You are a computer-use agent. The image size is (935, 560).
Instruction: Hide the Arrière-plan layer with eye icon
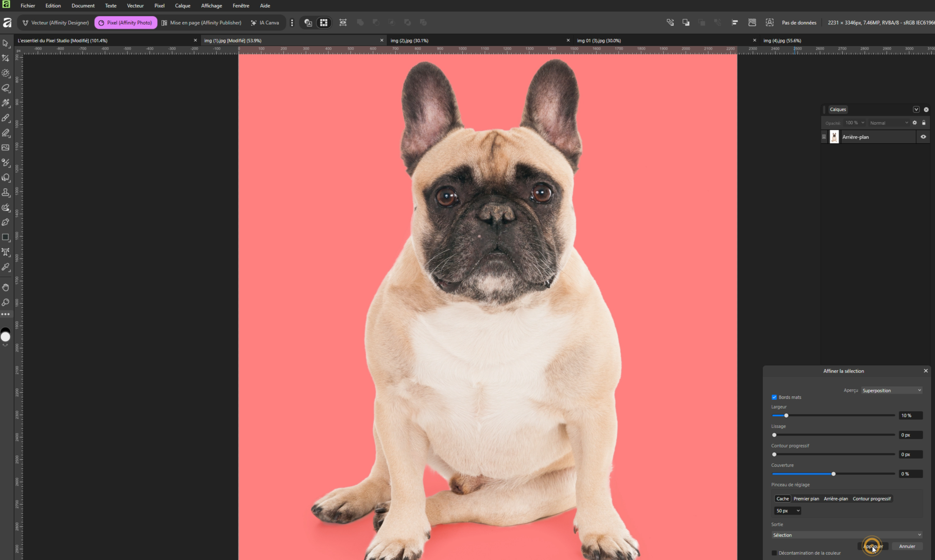[x=923, y=137]
